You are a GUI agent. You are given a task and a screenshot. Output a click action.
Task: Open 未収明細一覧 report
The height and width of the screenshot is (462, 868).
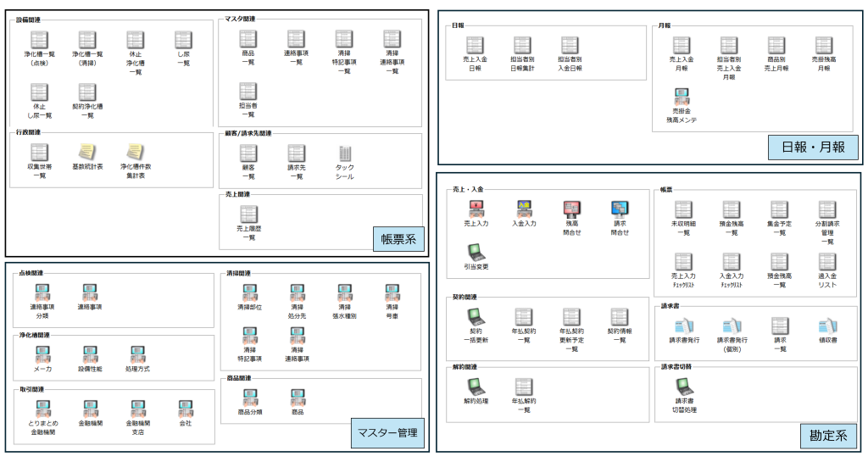pos(684,209)
